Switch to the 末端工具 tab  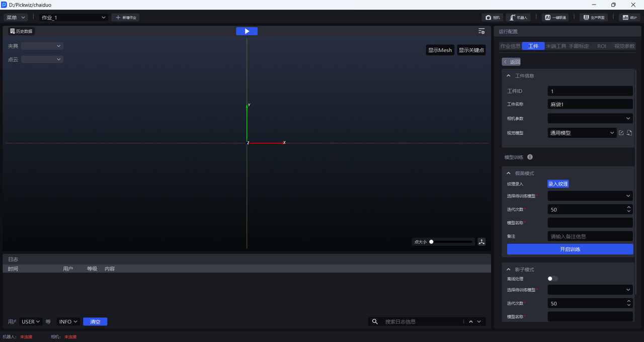tap(556, 46)
